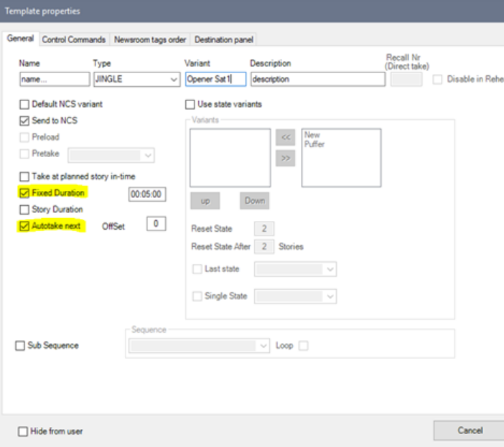504x447 pixels.
Task: Click the '>>' move-right variants button
Action: click(285, 159)
